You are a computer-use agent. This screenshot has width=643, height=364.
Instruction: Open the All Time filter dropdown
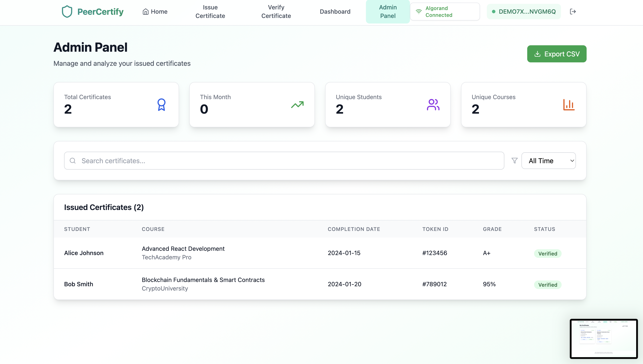coord(549,160)
